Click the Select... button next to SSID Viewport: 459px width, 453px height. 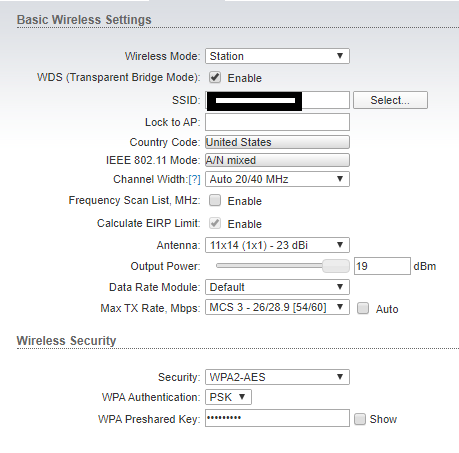(390, 100)
